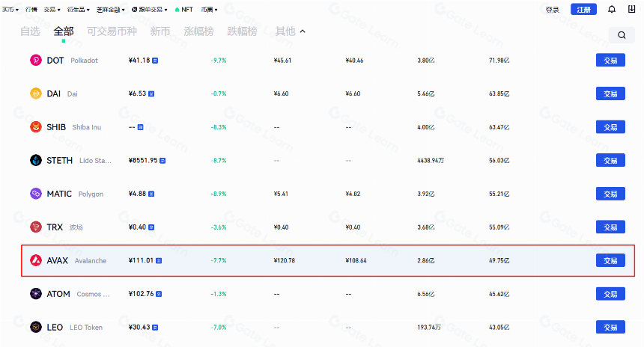Click the TRX change value -3.6%
This screenshot has width=644, height=347.
219,227
